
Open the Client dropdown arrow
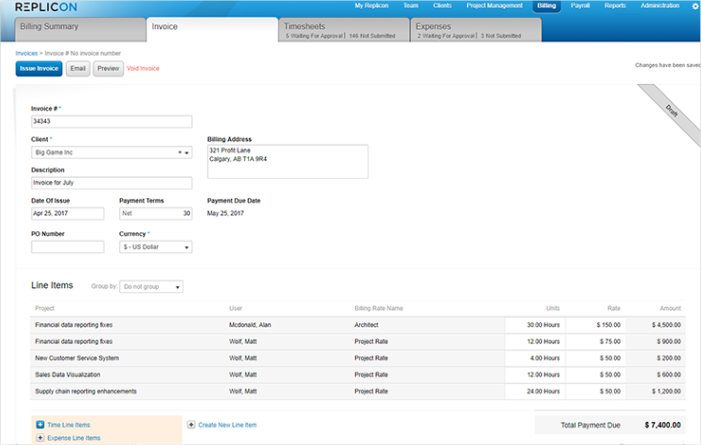click(x=187, y=153)
